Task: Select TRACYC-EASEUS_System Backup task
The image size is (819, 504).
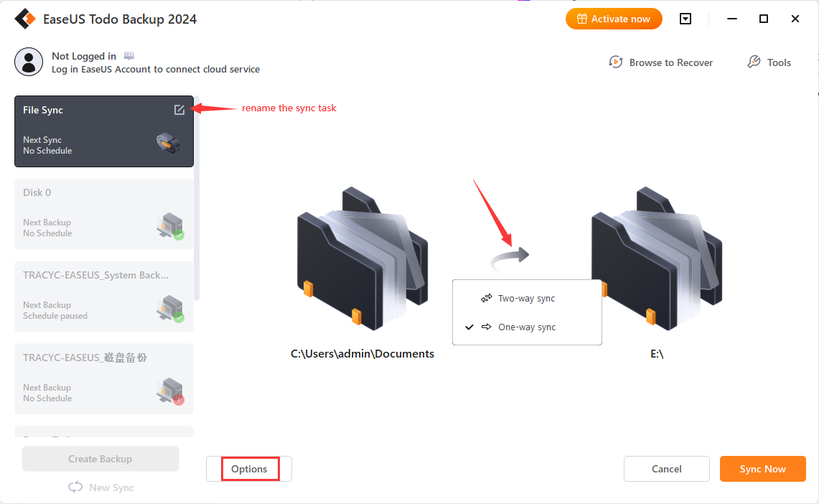Action: [x=104, y=296]
